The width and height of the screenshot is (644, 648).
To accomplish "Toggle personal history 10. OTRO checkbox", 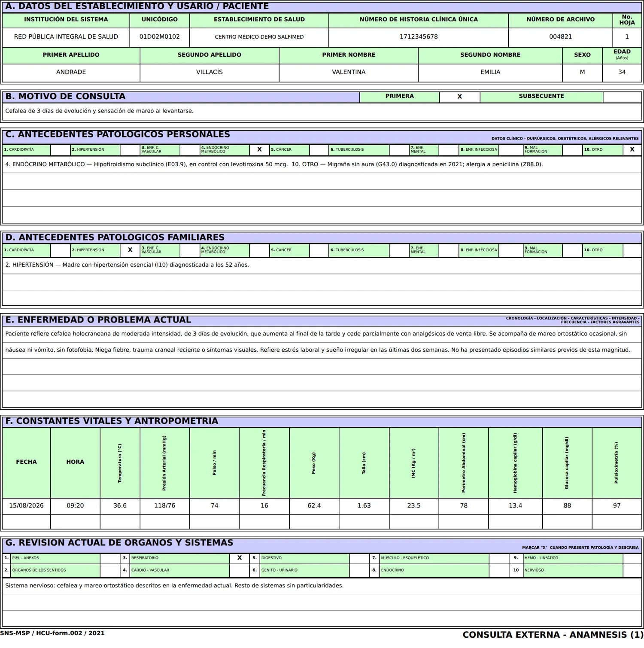I will click(632, 150).
